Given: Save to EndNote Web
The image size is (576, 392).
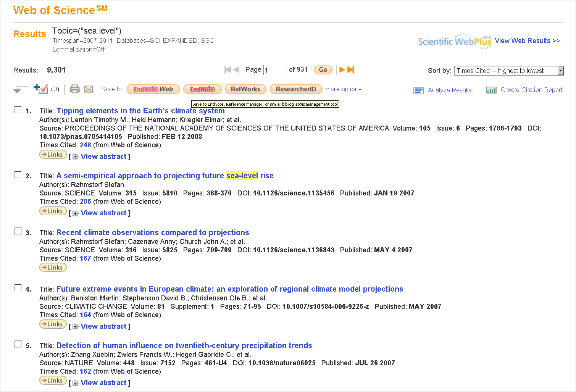Looking at the screenshot, I should pos(153,89).
